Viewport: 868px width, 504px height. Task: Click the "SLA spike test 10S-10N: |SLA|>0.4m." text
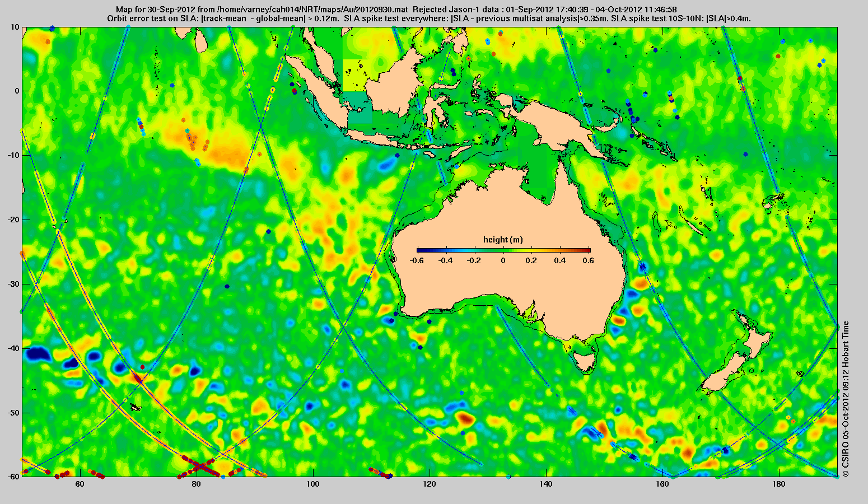click(x=682, y=18)
